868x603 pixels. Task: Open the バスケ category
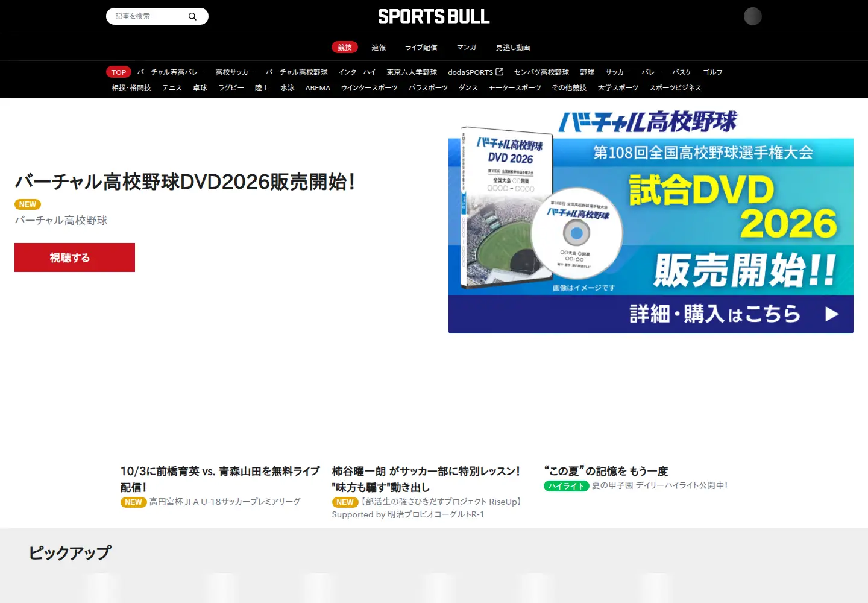coord(682,72)
